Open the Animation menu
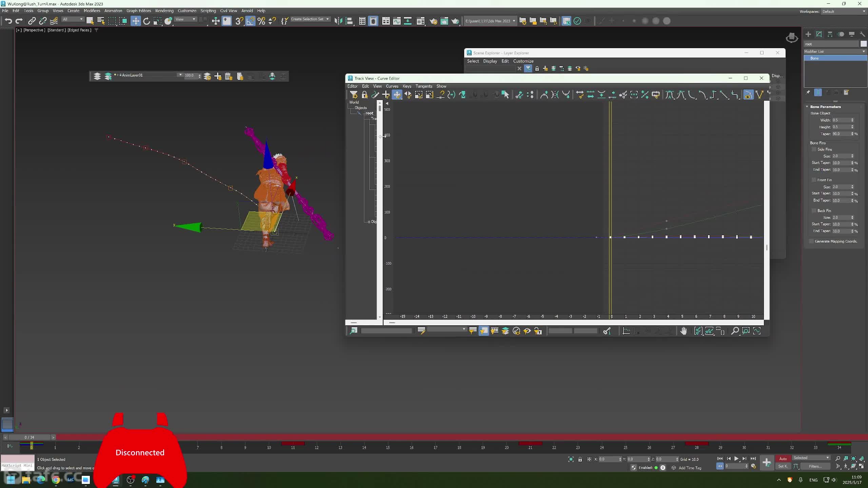868x488 pixels. (113, 11)
